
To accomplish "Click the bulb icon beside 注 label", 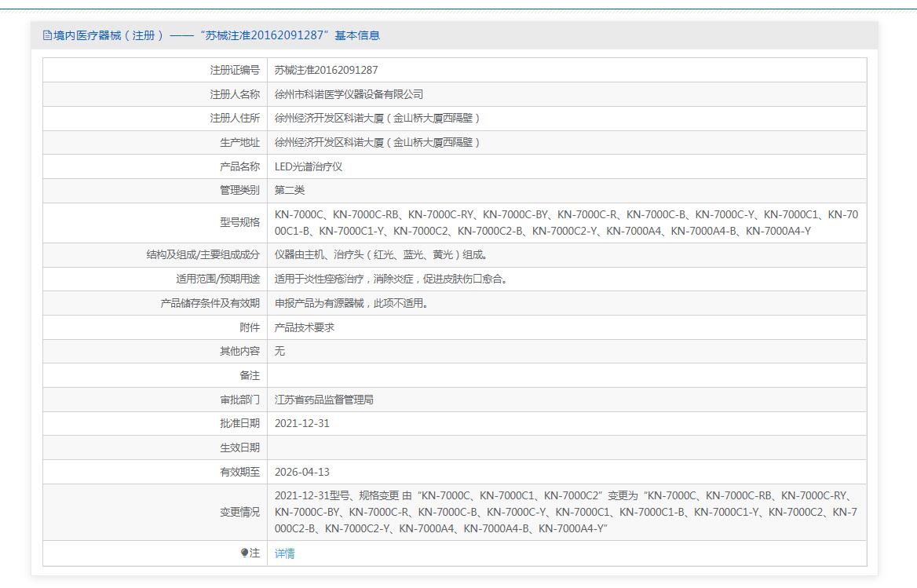I will pos(244,553).
